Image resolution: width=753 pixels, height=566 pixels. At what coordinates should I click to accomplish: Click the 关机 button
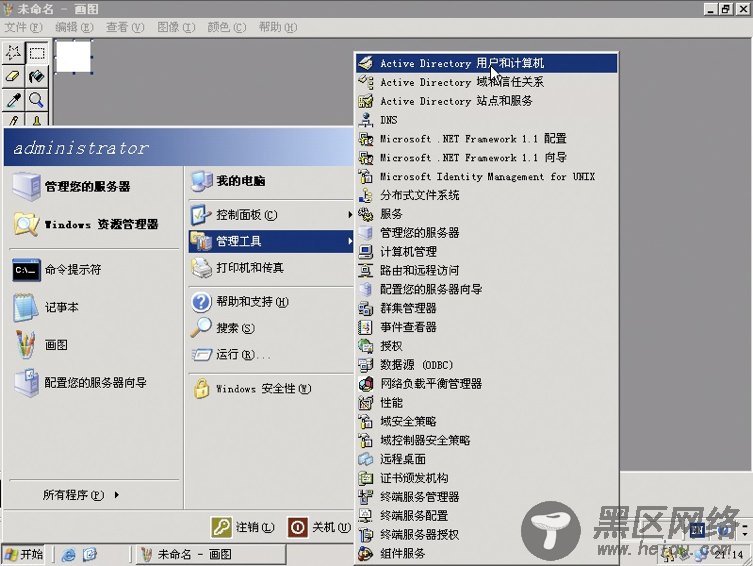pos(319,527)
